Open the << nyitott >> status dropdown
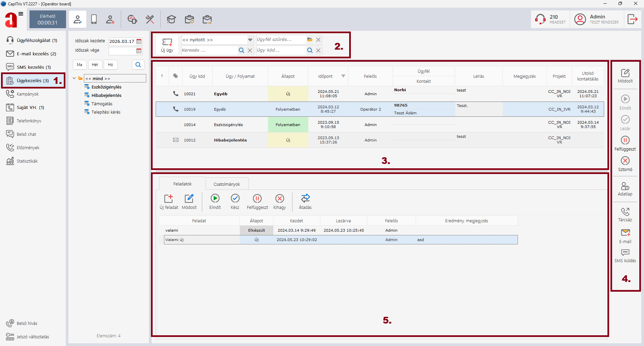 coord(250,40)
